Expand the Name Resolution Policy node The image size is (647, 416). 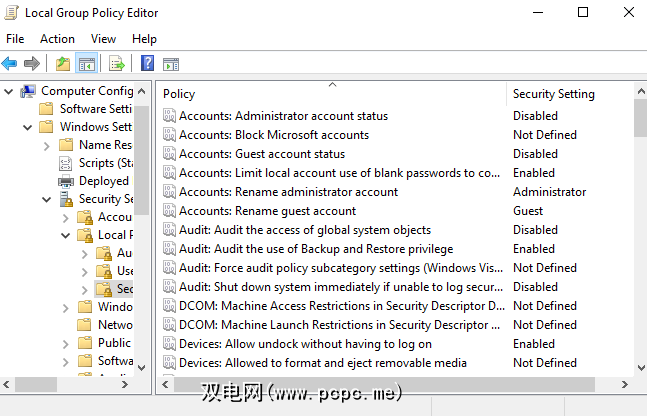(47, 145)
